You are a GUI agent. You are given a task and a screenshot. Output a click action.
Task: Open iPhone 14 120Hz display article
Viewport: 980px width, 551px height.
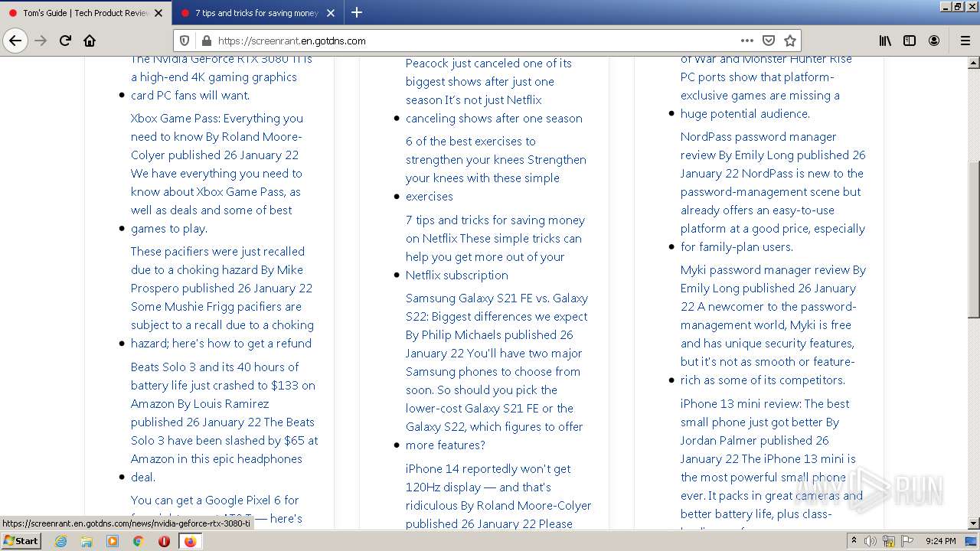pyautogui.click(x=498, y=496)
